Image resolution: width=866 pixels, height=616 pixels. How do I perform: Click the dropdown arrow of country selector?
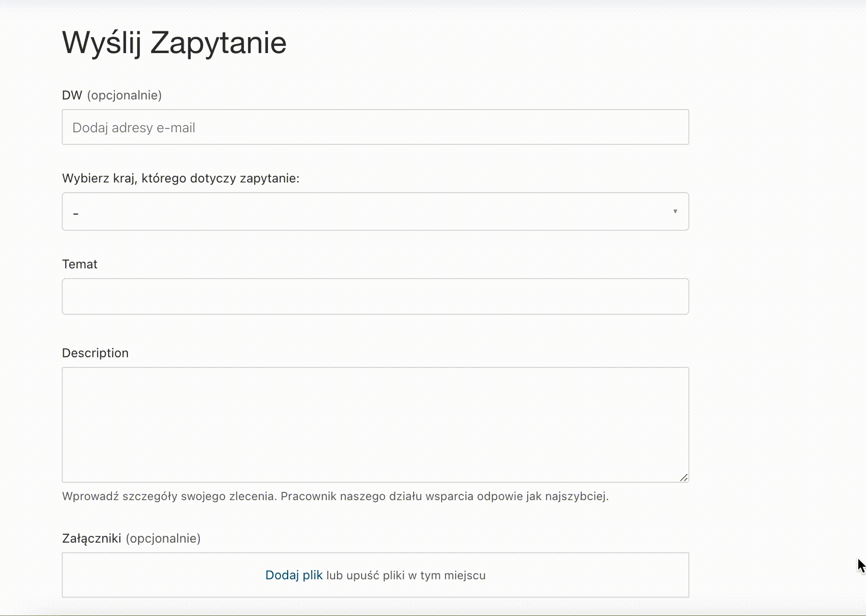[675, 211]
